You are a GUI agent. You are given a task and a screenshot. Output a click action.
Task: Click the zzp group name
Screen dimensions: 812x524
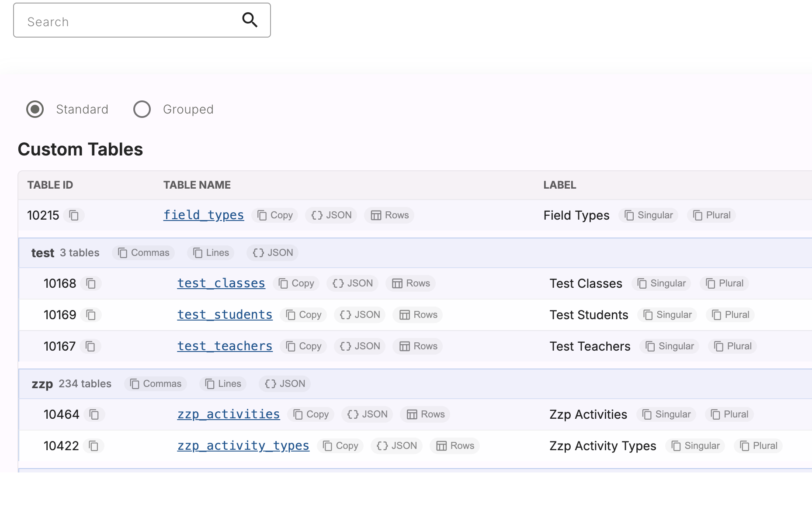(42, 384)
